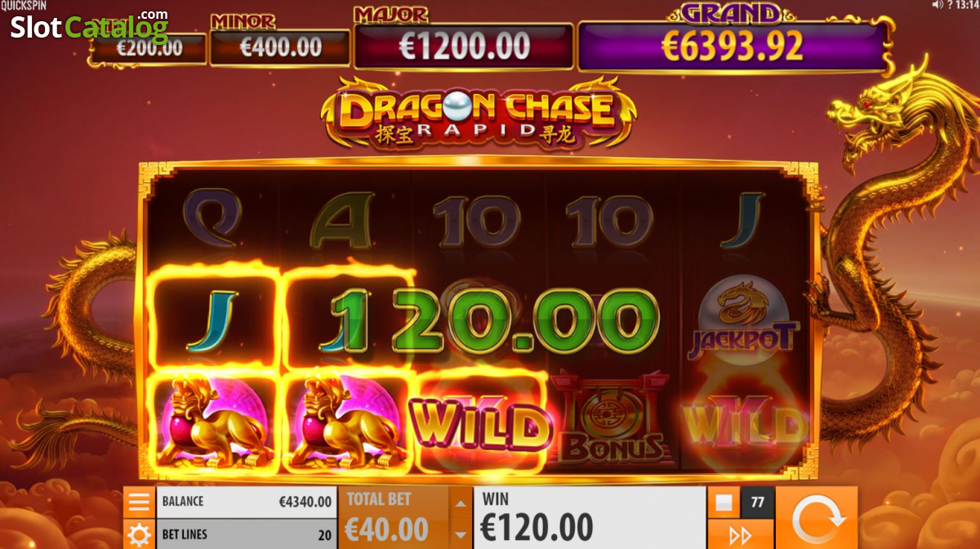
Task: Click the autoplay counter showing 77
Action: tap(757, 502)
